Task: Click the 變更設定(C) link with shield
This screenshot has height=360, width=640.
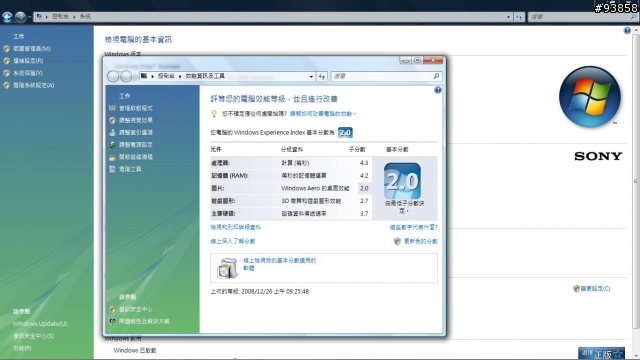Action: pyautogui.click(x=591, y=289)
